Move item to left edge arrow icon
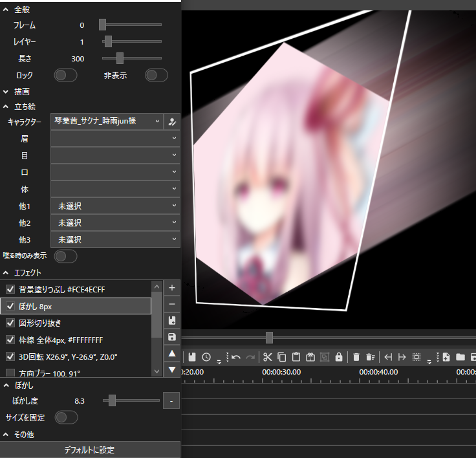The width and height of the screenshot is (476, 458). [x=388, y=357]
